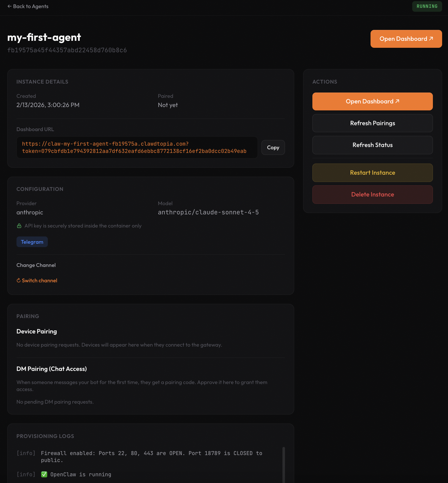Click the refresh icon beside Switch channel

tap(18, 280)
